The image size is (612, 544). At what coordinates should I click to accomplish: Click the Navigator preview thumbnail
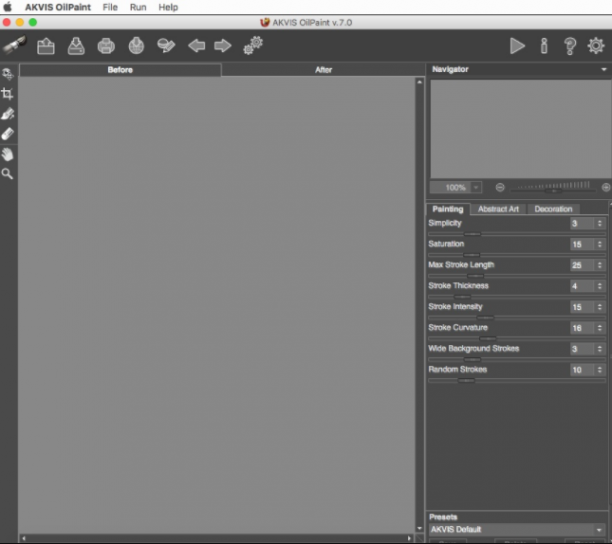(x=521, y=129)
